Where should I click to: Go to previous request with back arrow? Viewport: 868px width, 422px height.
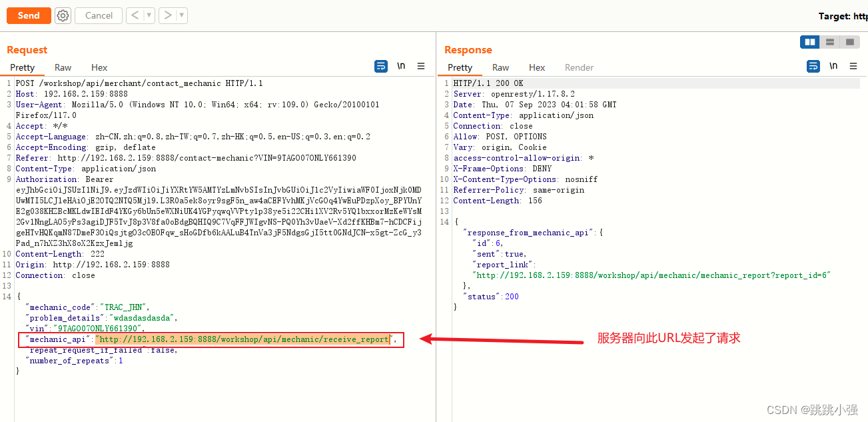[135, 15]
